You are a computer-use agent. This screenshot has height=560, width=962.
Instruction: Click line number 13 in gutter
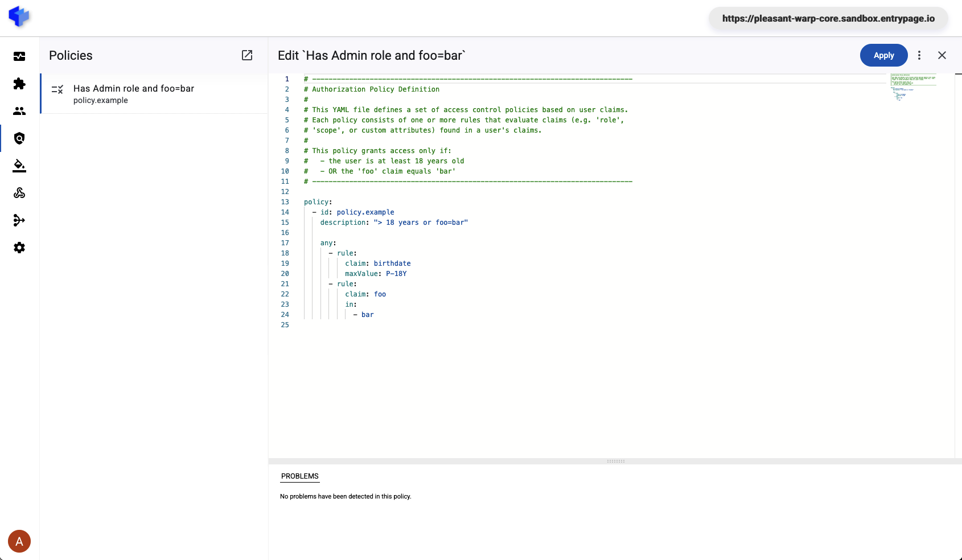pos(285,202)
